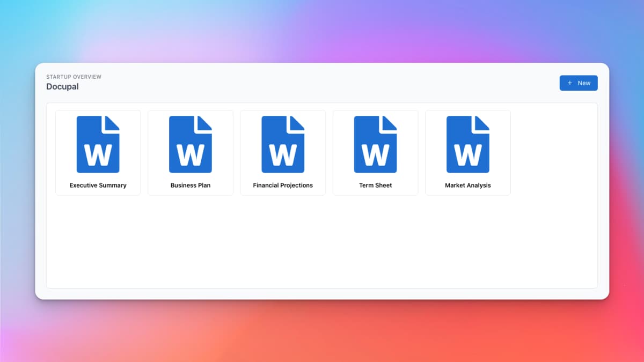Click folded corner of Executive Summary icon
This screenshot has height=362, width=644.
click(x=112, y=123)
